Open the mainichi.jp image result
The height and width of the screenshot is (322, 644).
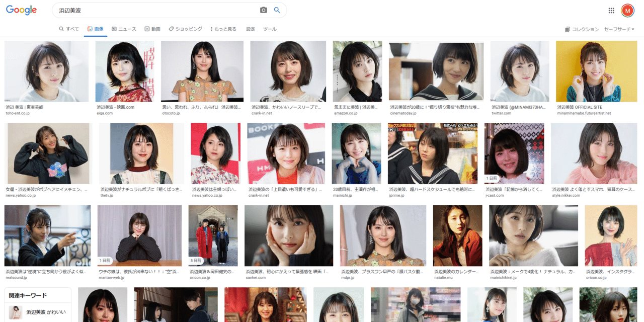coord(356,153)
